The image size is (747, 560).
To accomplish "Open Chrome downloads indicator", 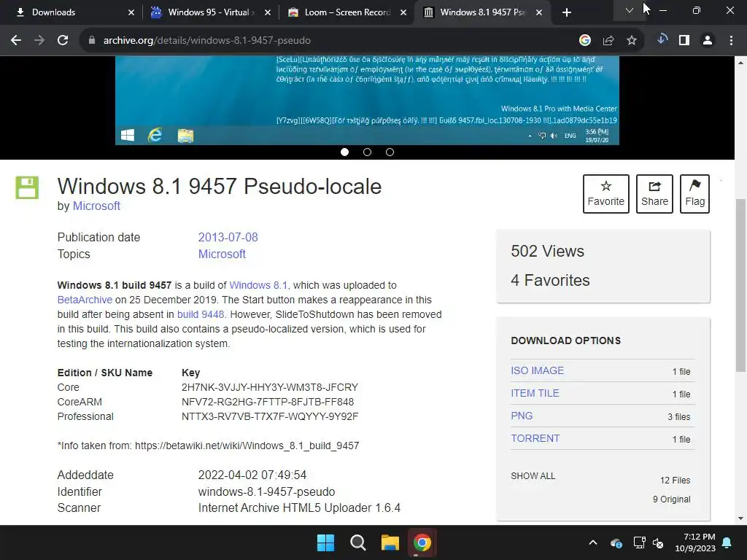I will click(x=662, y=40).
